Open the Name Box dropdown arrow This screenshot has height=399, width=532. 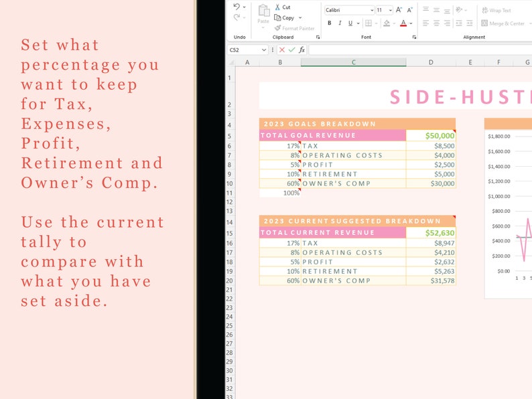pos(264,50)
